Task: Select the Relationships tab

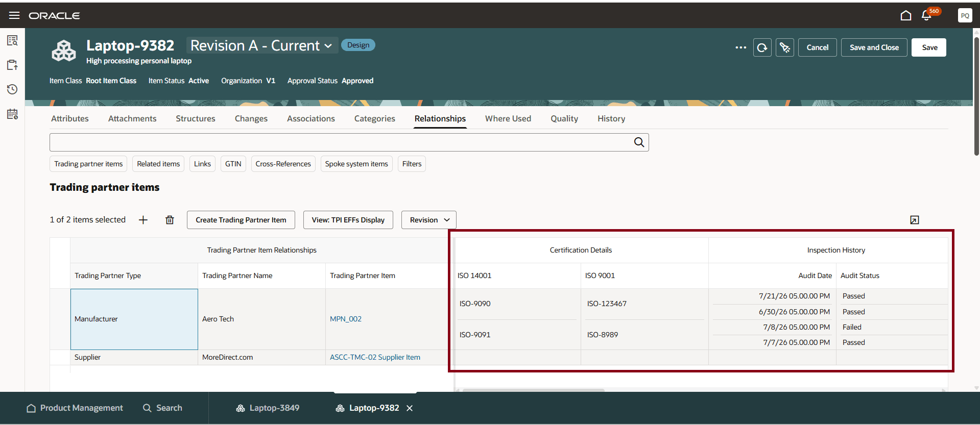Action: click(440, 118)
